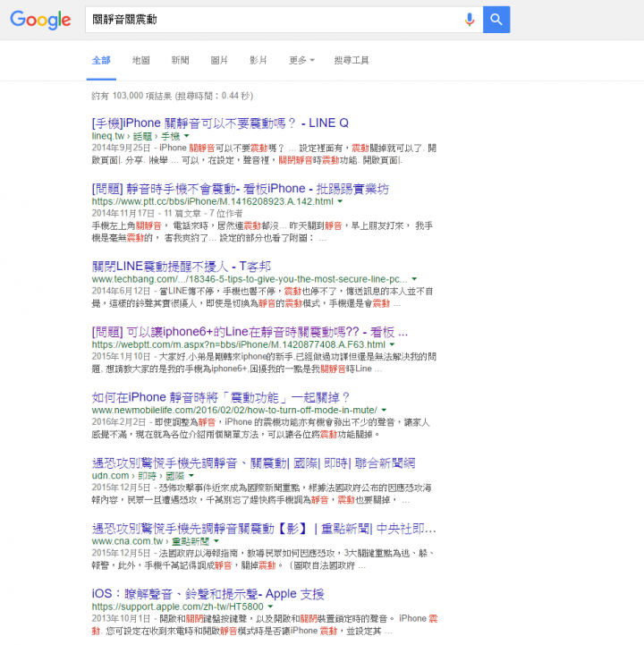Expand dropdown arrow beside ptt.cc URL

tap(340, 201)
